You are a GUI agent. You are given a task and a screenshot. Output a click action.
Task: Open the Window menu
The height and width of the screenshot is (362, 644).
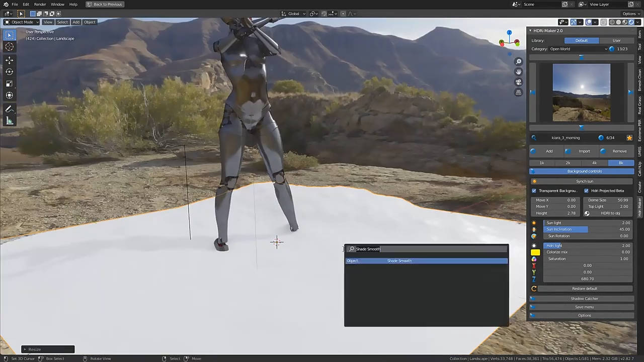(x=58, y=5)
